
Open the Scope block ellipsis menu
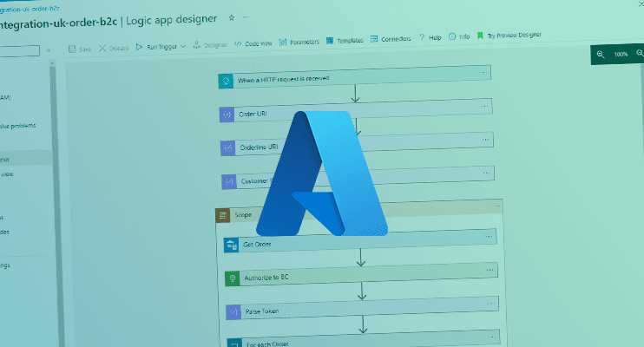[x=496, y=206]
